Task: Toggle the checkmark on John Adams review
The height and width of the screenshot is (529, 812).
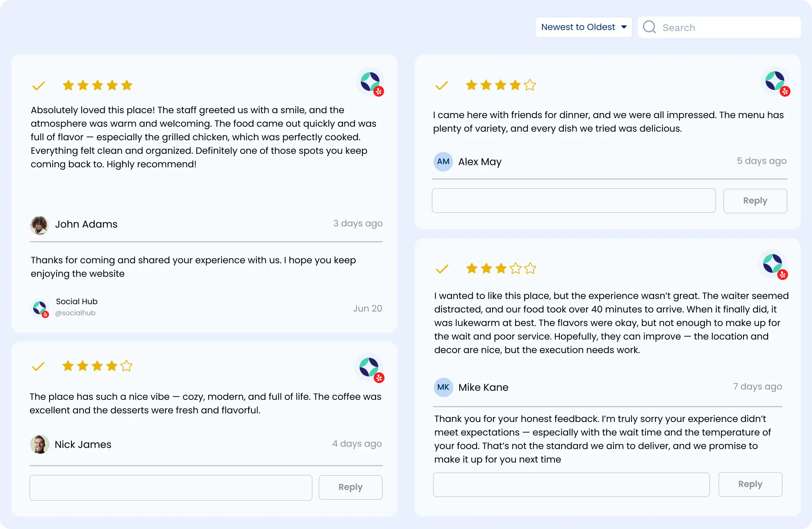Action: click(39, 85)
